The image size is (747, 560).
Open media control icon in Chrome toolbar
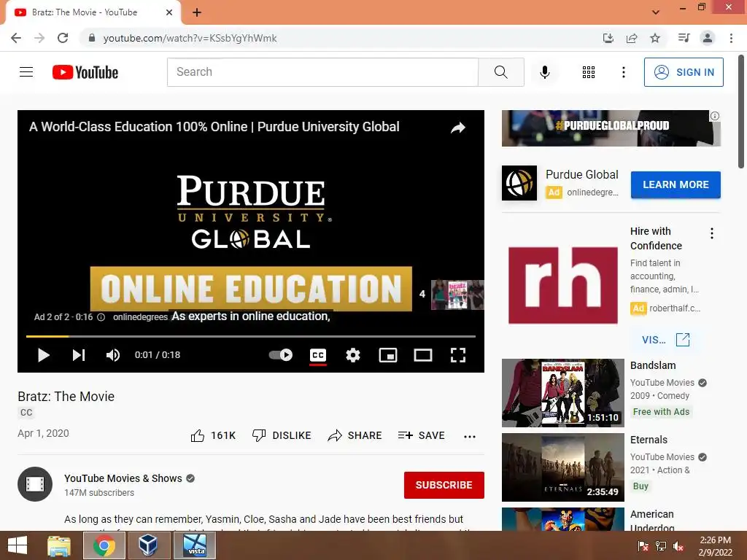pos(684,38)
